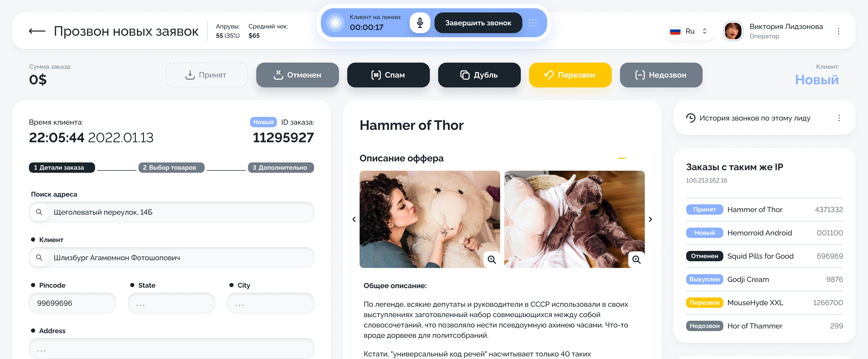
Task: Go to step 2 Выбор товаров
Action: pyautogui.click(x=171, y=168)
